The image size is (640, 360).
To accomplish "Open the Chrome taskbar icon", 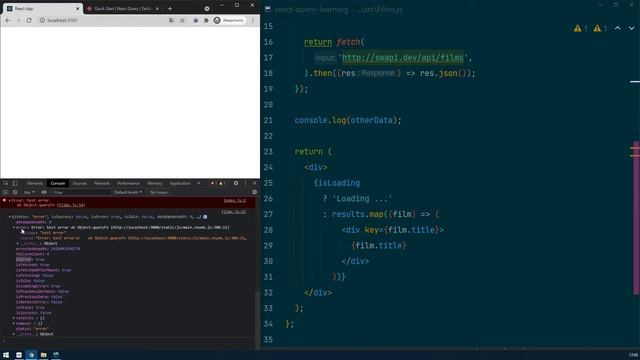I will 31,355.
